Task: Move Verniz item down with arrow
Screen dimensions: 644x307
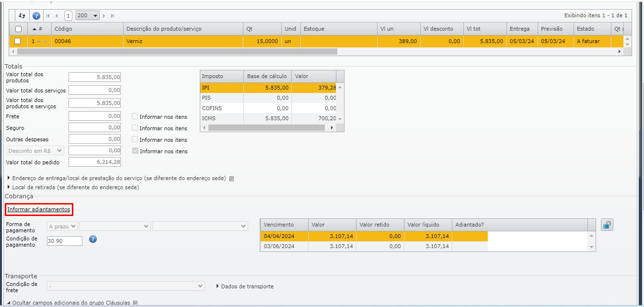Action: point(46,42)
